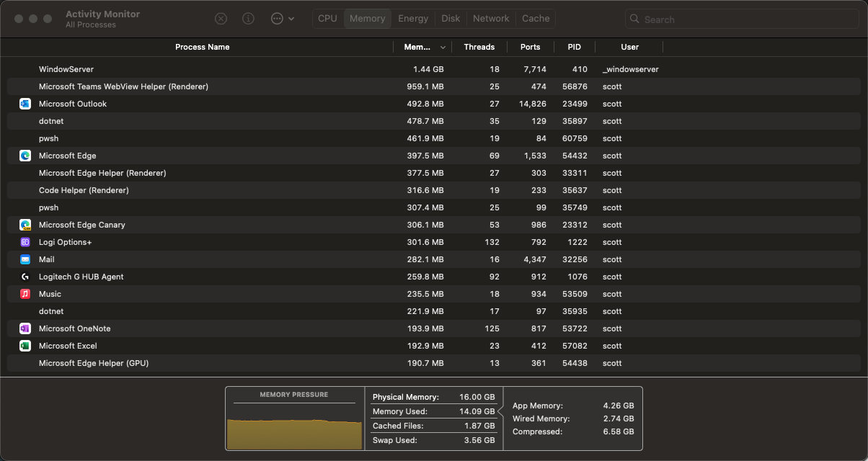Click the App Memory 4.26 GB entry
This screenshot has width=868, height=461.
pos(573,406)
